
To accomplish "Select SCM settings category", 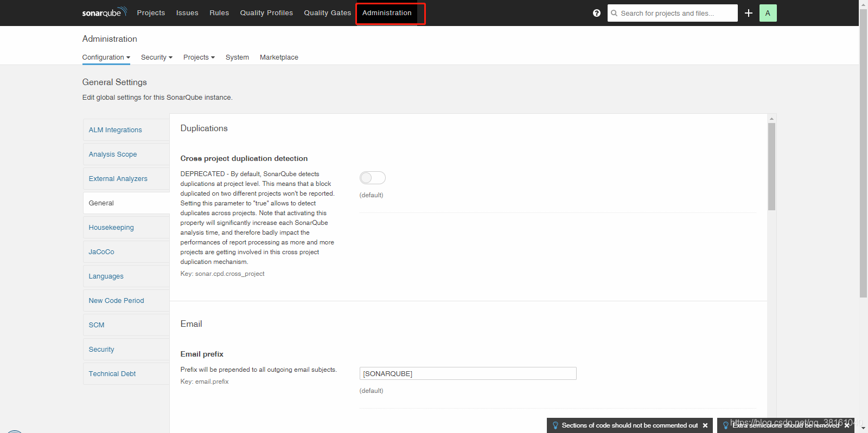I will 126,325.
